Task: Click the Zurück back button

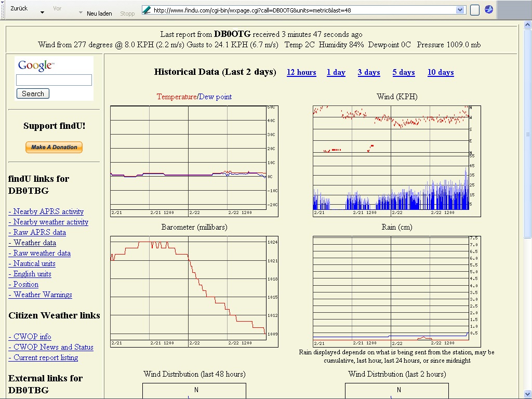Action: pyautogui.click(x=19, y=9)
